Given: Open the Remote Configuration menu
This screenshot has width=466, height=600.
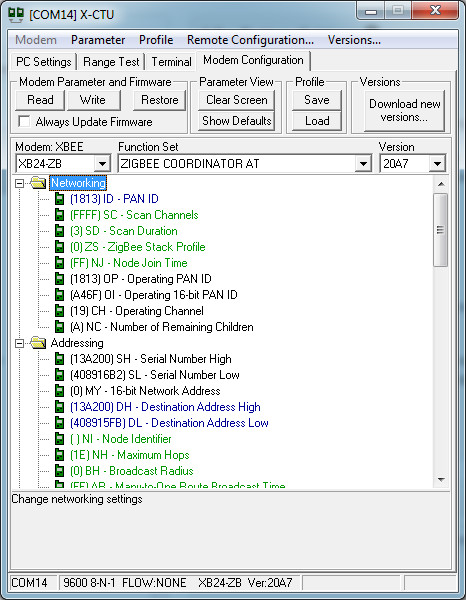Looking at the screenshot, I should pos(250,40).
